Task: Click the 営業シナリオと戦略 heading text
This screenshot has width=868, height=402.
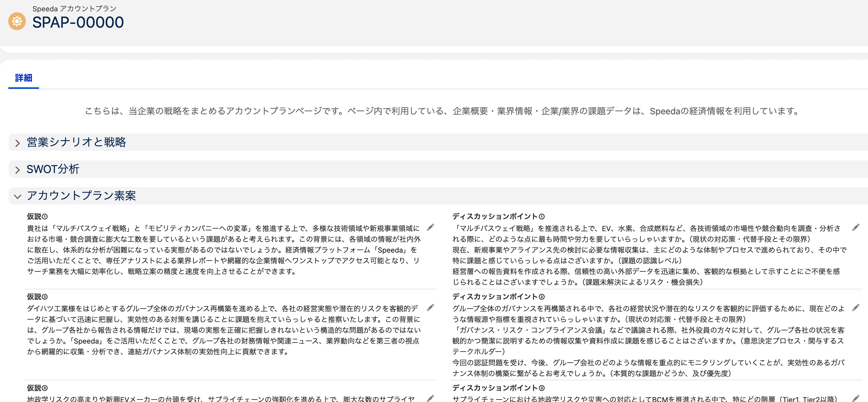Action: (x=76, y=142)
